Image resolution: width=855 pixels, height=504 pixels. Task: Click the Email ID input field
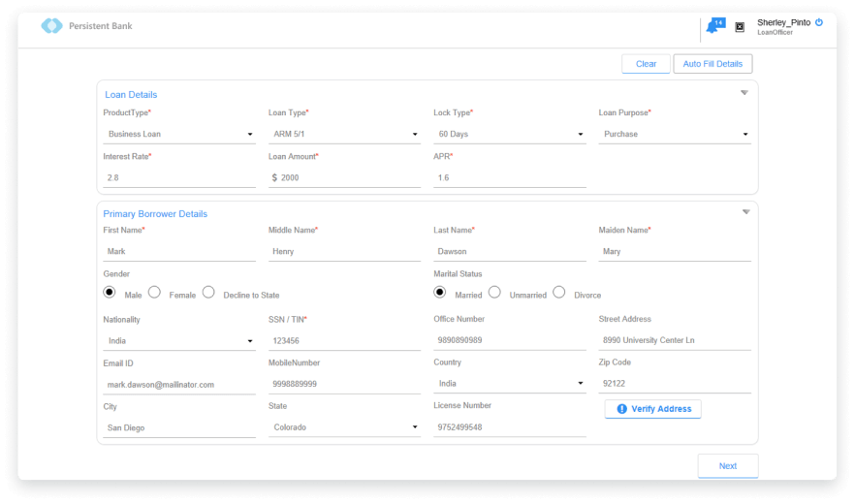click(x=179, y=385)
